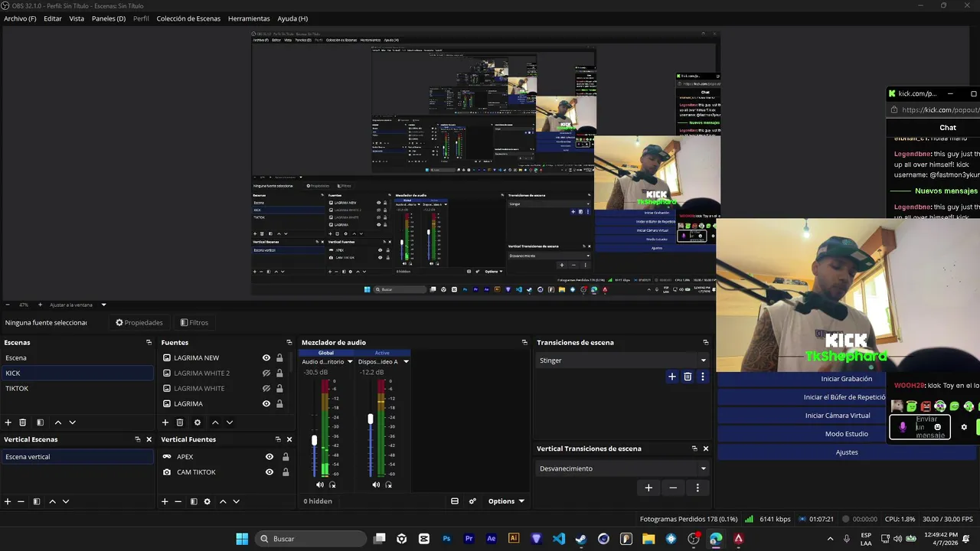Open the Desvanecimiento transition dropdown
The width and height of the screenshot is (980, 551).
[x=622, y=468]
